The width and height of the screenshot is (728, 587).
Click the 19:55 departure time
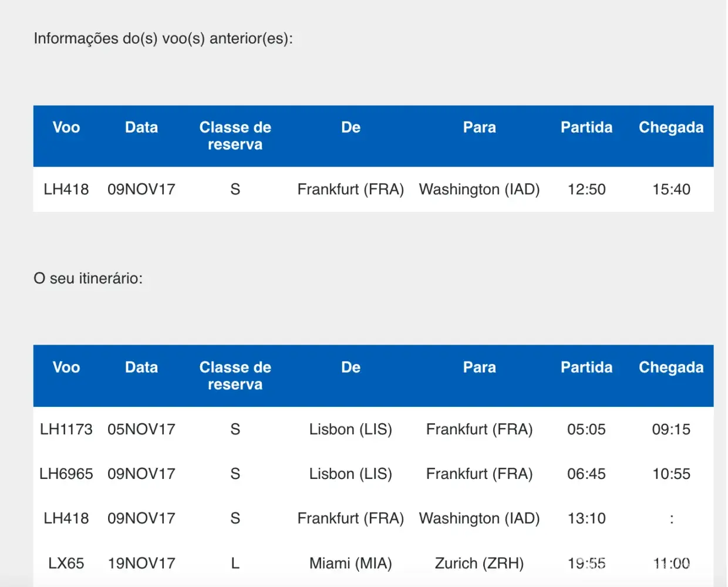pyautogui.click(x=587, y=564)
